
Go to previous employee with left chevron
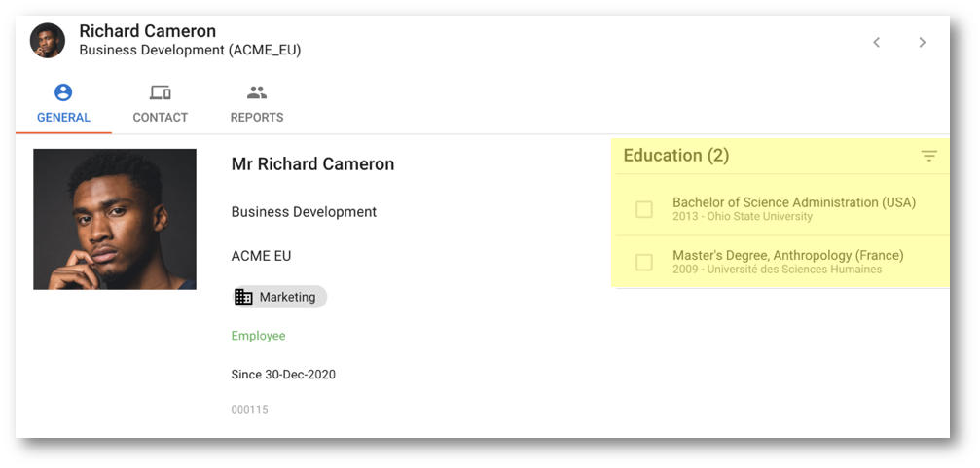pos(876,42)
